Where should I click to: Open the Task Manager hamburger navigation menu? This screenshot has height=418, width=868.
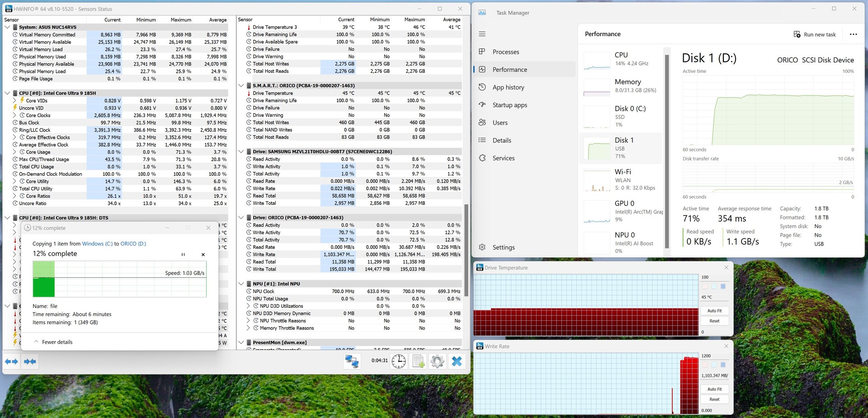[482, 34]
